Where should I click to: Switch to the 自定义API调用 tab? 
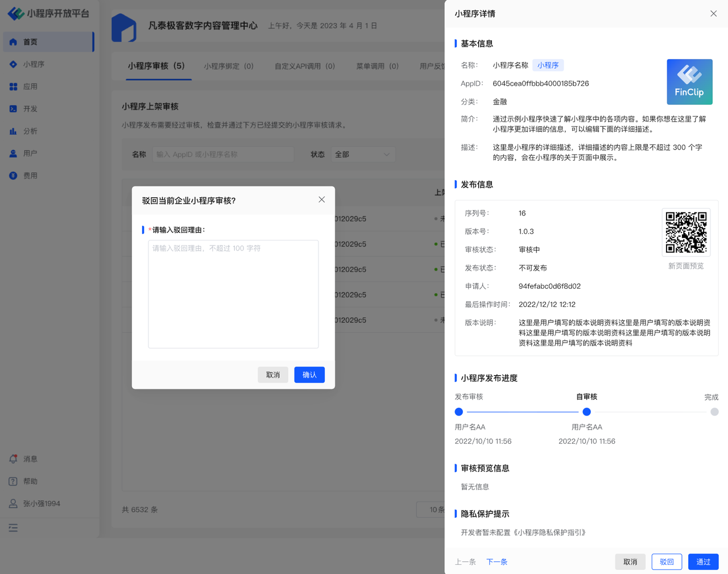click(x=305, y=66)
